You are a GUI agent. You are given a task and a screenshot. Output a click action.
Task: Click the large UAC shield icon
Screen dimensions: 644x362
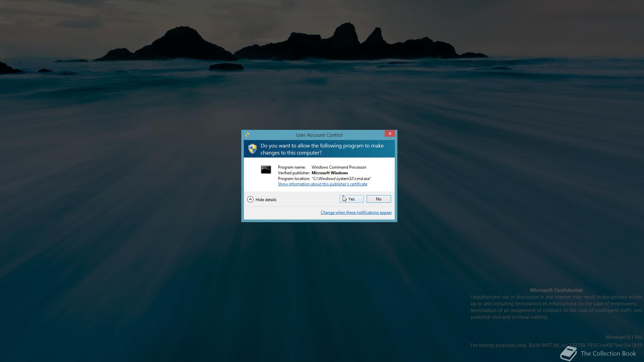click(x=252, y=148)
